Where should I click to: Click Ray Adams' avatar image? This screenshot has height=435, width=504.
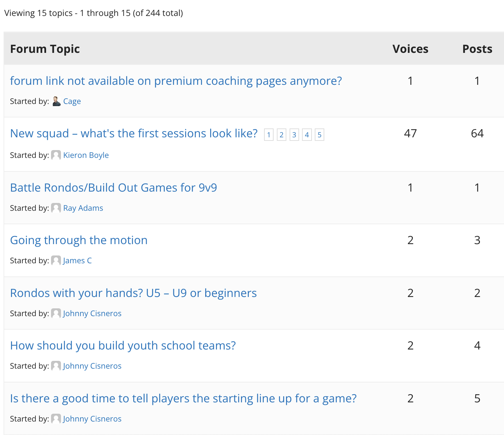tap(56, 208)
